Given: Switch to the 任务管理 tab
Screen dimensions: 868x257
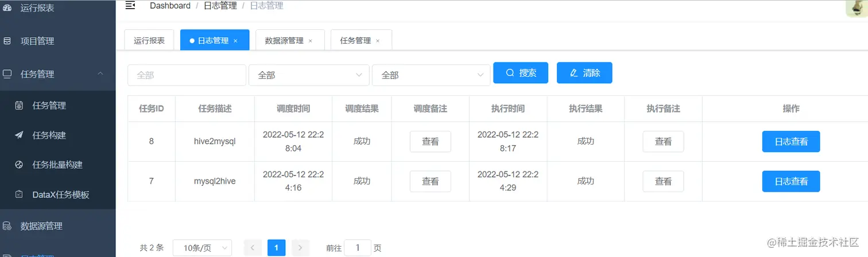Looking at the screenshot, I should tap(361, 40).
